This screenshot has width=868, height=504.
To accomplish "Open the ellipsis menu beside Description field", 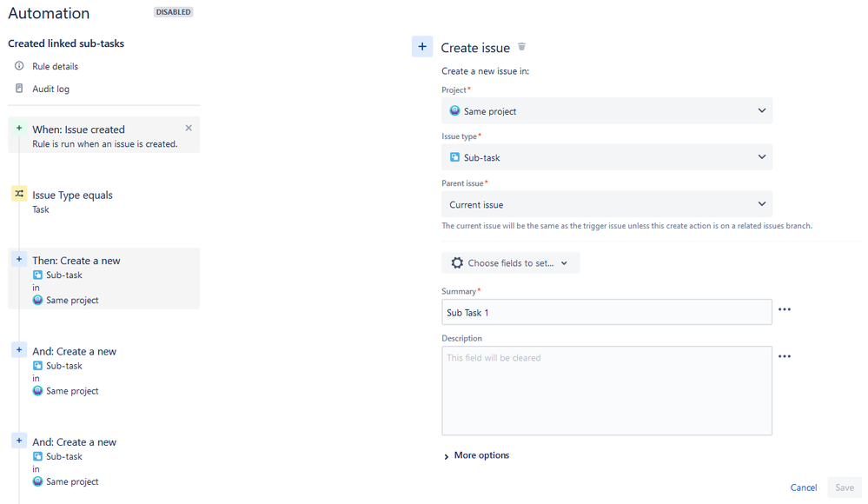I will (785, 356).
